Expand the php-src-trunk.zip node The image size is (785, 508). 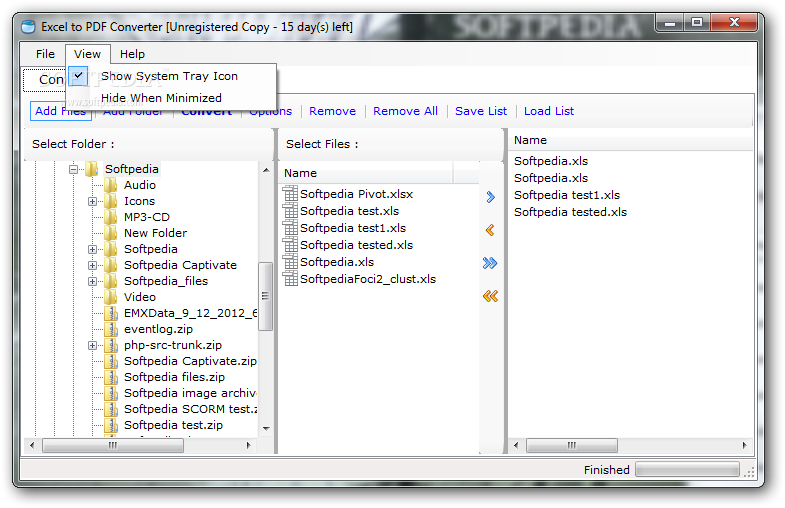click(92, 345)
